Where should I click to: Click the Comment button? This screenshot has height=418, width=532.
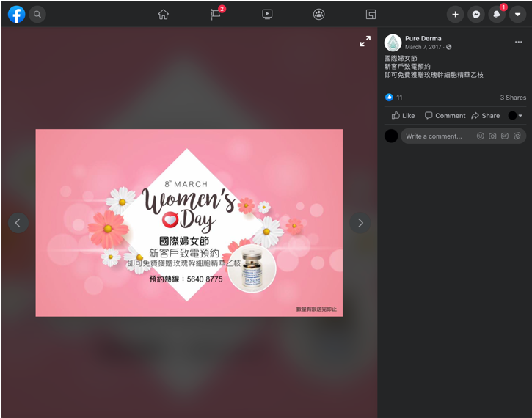pyautogui.click(x=445, y=116)
